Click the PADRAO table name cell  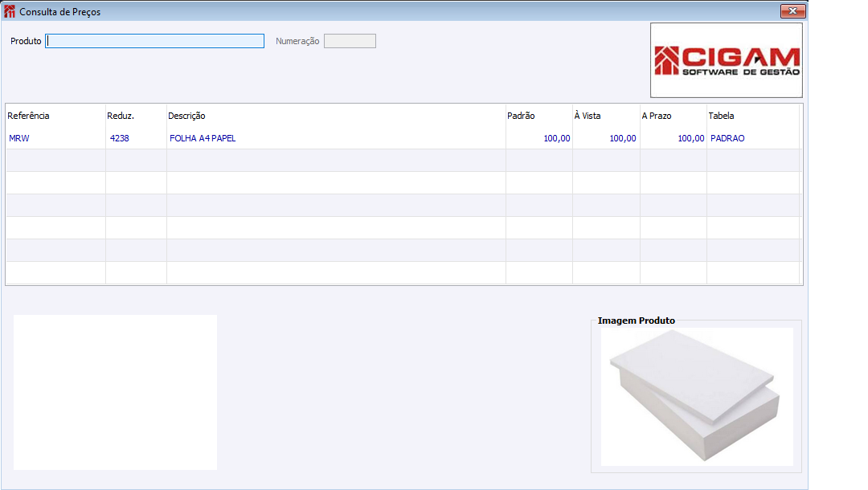pyautogui.click(x=753, y=138)
